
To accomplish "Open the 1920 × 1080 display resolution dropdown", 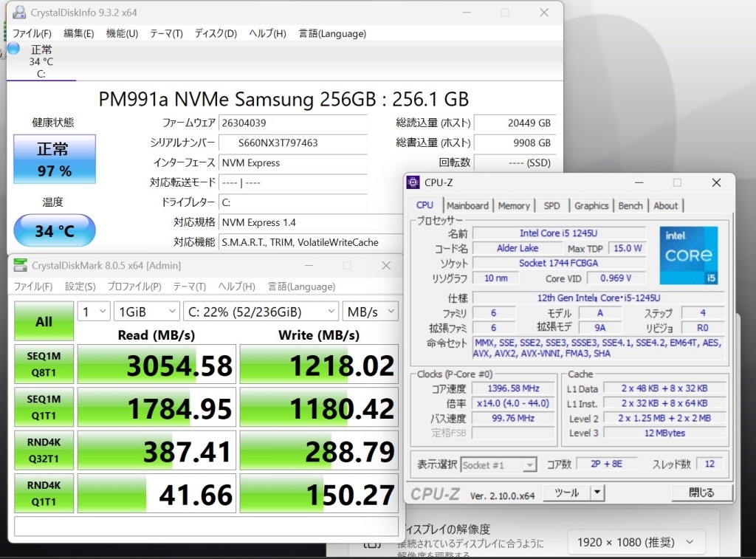I will pos(636,543).
